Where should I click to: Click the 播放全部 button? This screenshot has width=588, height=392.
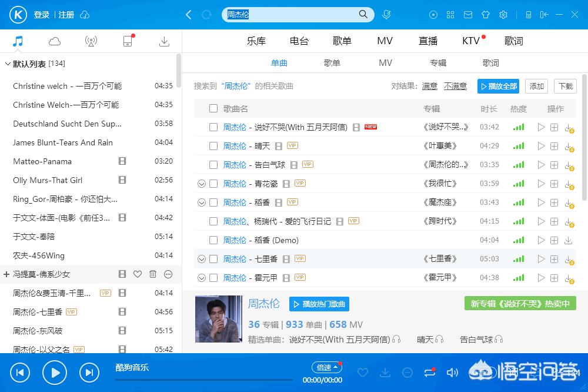pos(499,86)
